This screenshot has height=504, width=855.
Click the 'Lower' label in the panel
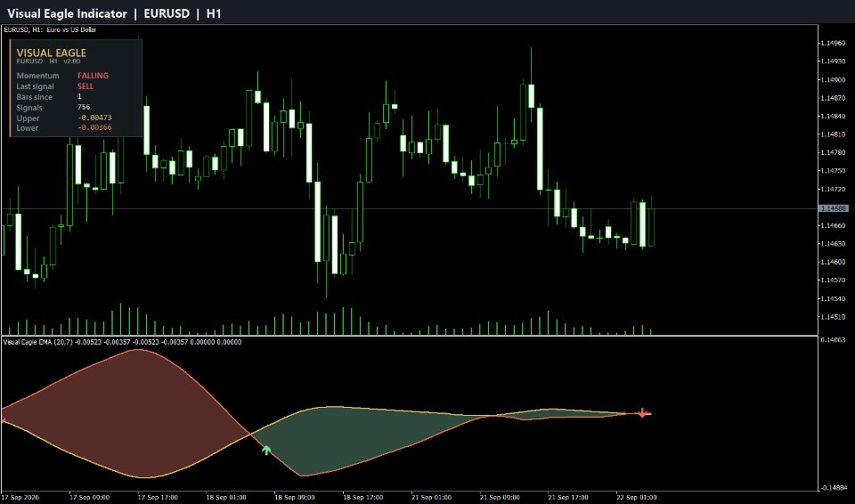(x=28, y=128)
